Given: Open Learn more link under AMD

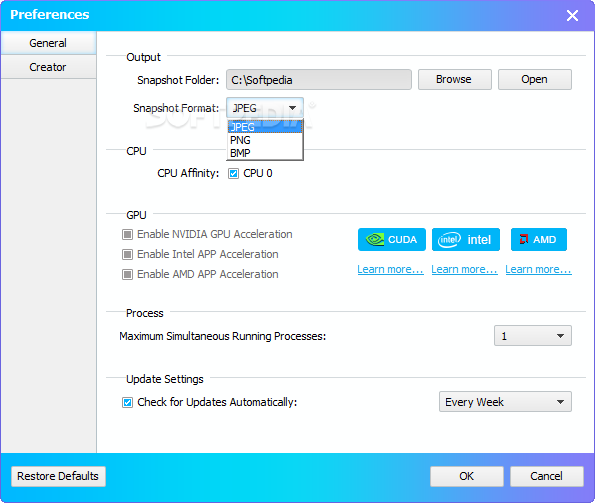Looking at the screenshot, I should (538, 269).
